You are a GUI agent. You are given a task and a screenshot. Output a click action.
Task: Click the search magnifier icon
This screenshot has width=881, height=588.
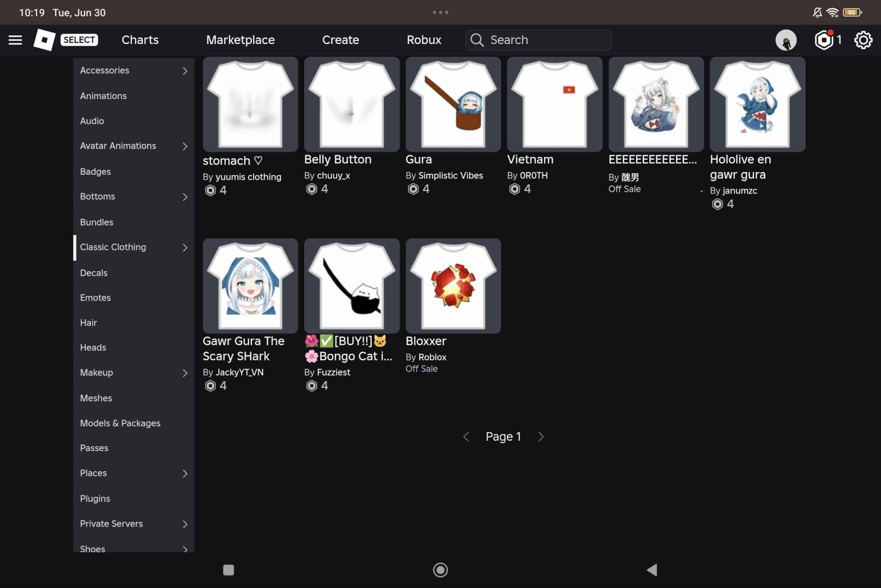tap(477, 40)
